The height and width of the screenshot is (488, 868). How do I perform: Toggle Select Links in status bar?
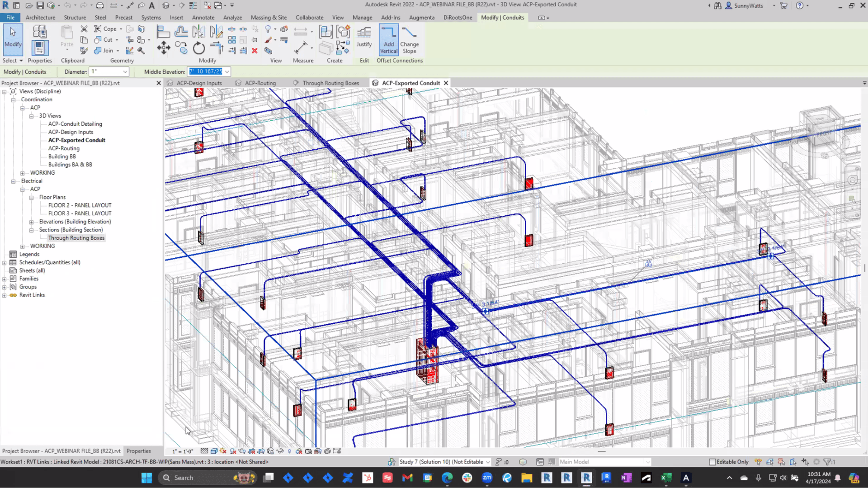[758, 462]
